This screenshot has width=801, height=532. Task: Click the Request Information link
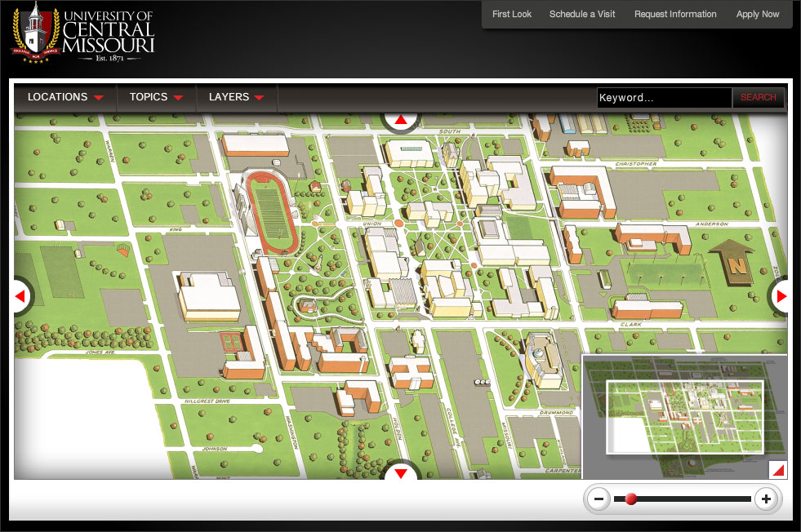pos(675,14)
